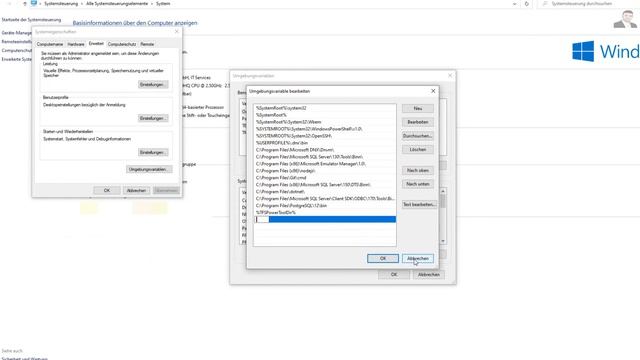Cancel Umgebungsvariable bearbeiten with Abbrechen
This screenshot has height=360, width=640.
[x=418, y=258]
